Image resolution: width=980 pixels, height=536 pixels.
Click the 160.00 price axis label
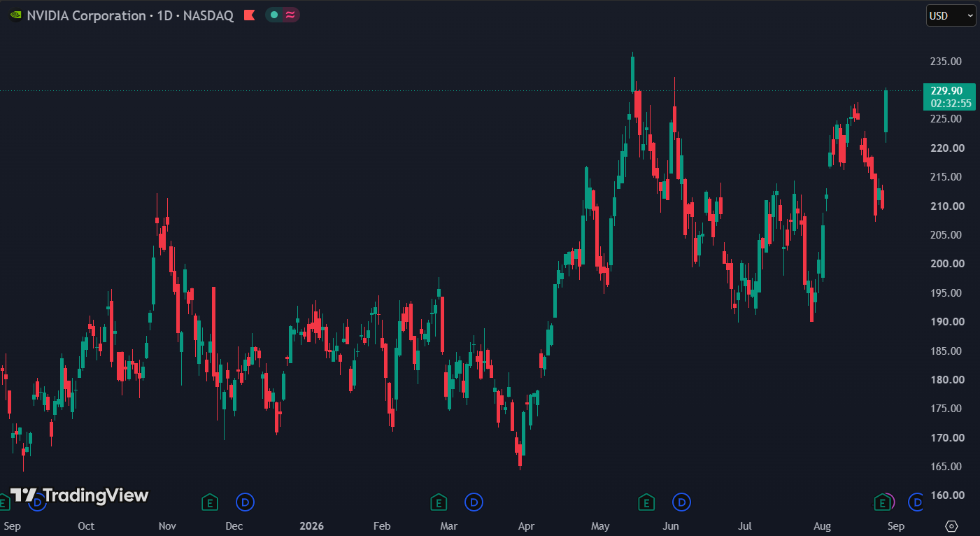click(948, 495)
